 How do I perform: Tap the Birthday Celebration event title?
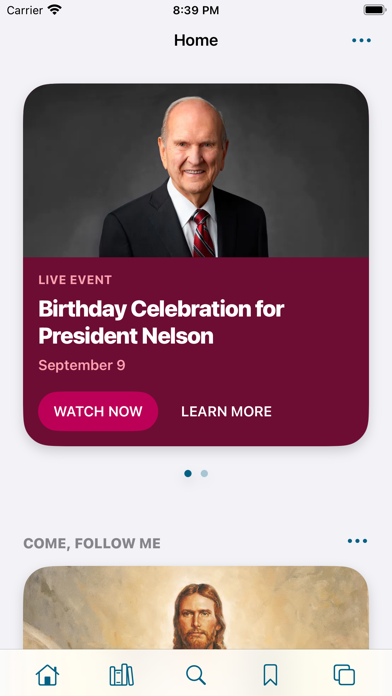coord(161,322)
